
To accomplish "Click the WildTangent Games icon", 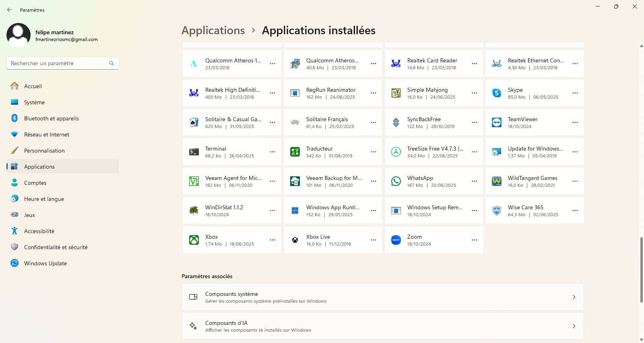I will 497,181.
